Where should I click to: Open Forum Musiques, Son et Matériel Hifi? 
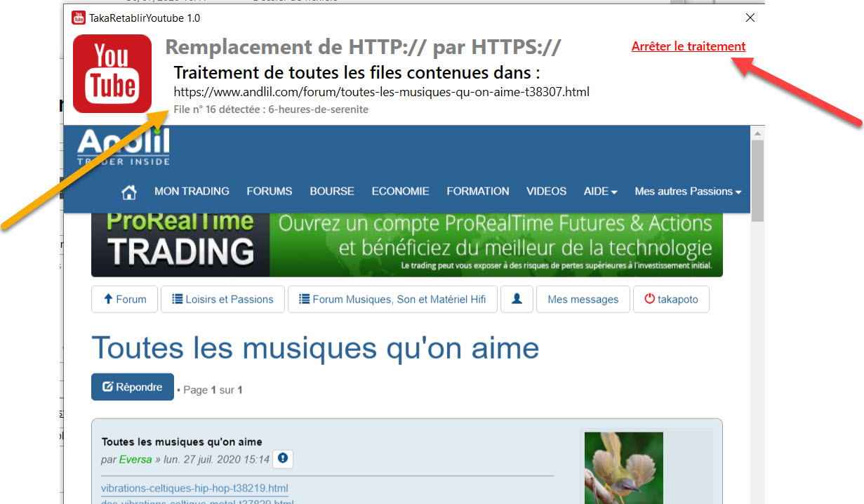[392, 299]
